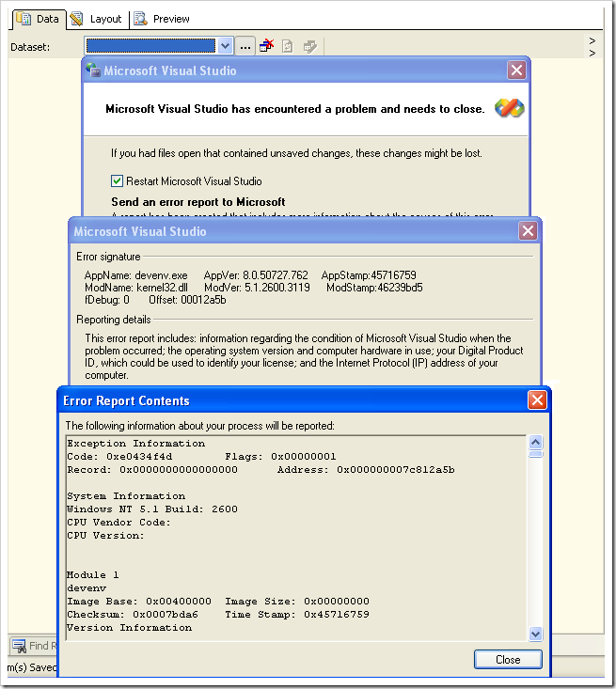Click scrollbar up arrow in report contents
The width and height of the screenshot is (616, 689).
[x=535, y=442]
